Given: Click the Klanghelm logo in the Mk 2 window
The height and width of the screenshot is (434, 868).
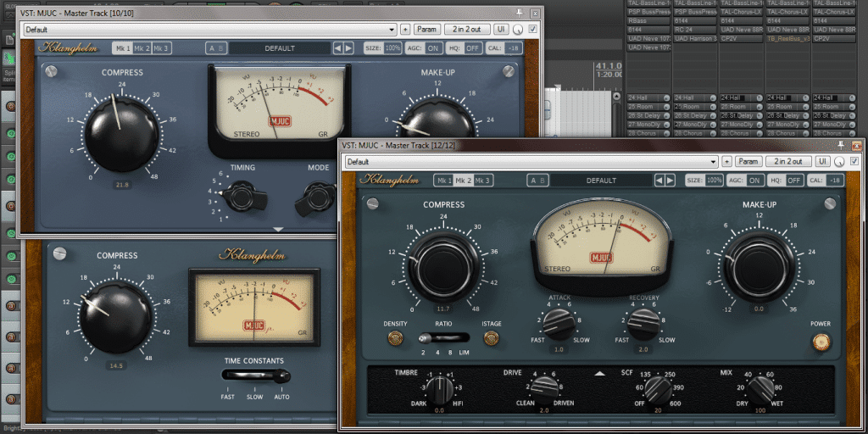Looking at the screenshot, I should click(x=388, y=180).
